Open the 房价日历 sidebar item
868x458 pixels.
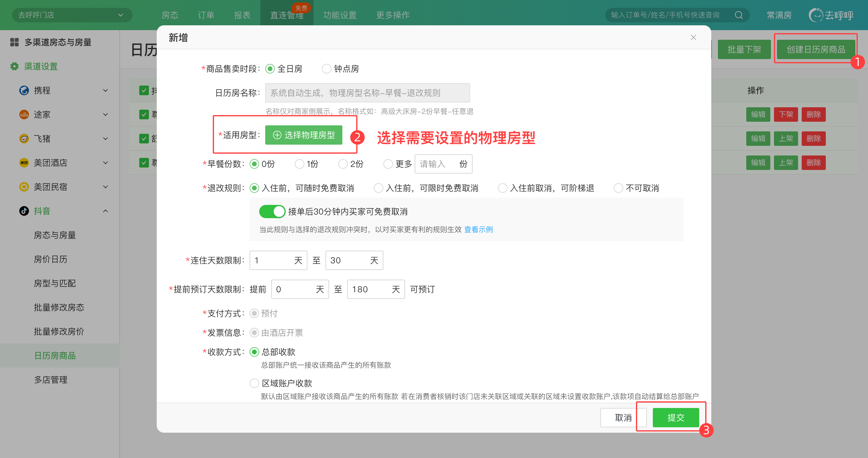(x=51, y=259)
